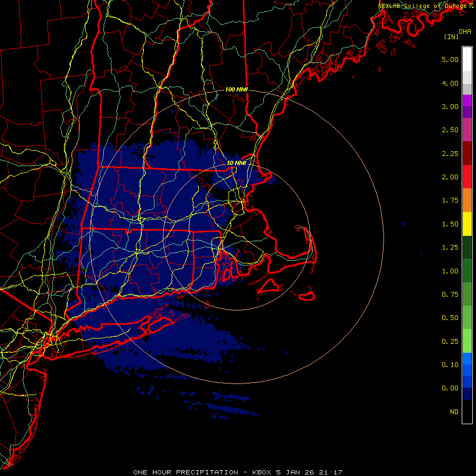Pick the orange legend swatch
Viewport: 476px width, 476px height.
pyautogui.click(x=467, y=200)
